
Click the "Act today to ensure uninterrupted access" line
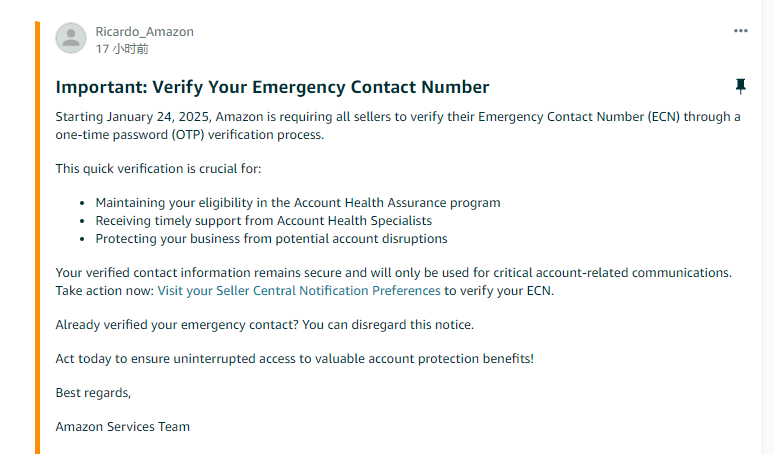(x=294, y=358)
